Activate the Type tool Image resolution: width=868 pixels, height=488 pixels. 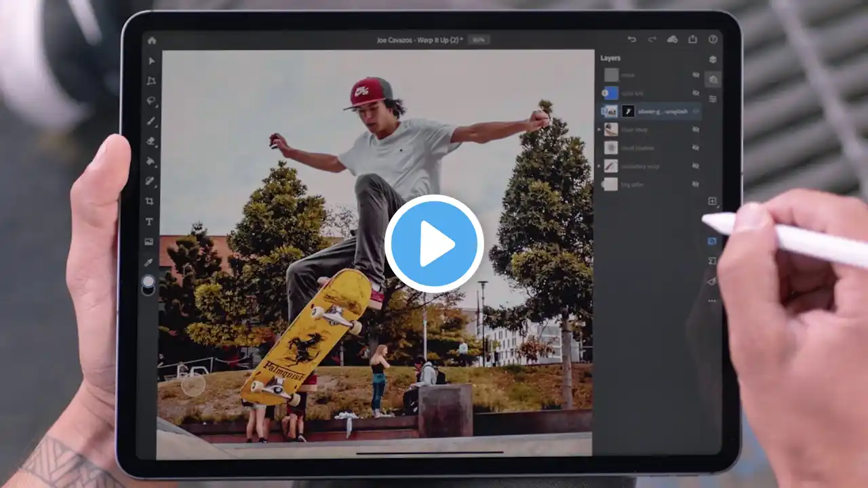pyautogui.click(x=149, y=222)
